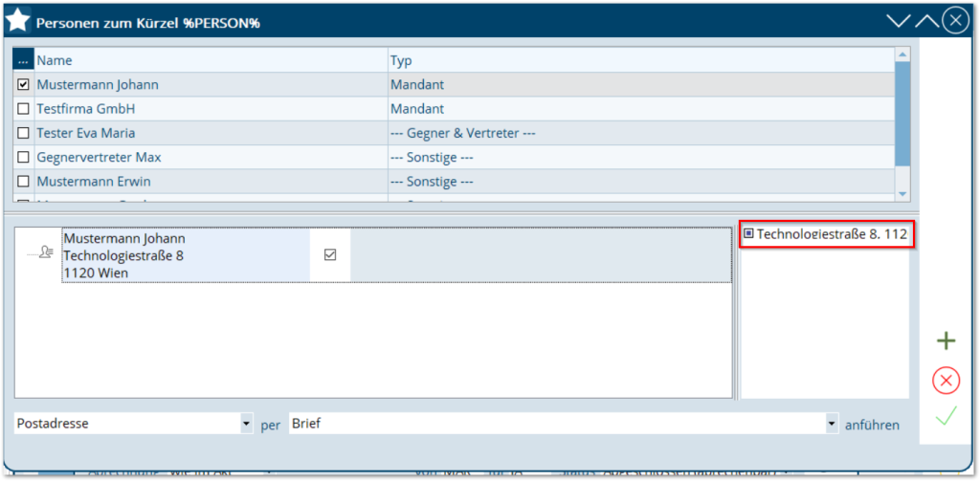Click the red circled X cancel icon

pos(946,381)
